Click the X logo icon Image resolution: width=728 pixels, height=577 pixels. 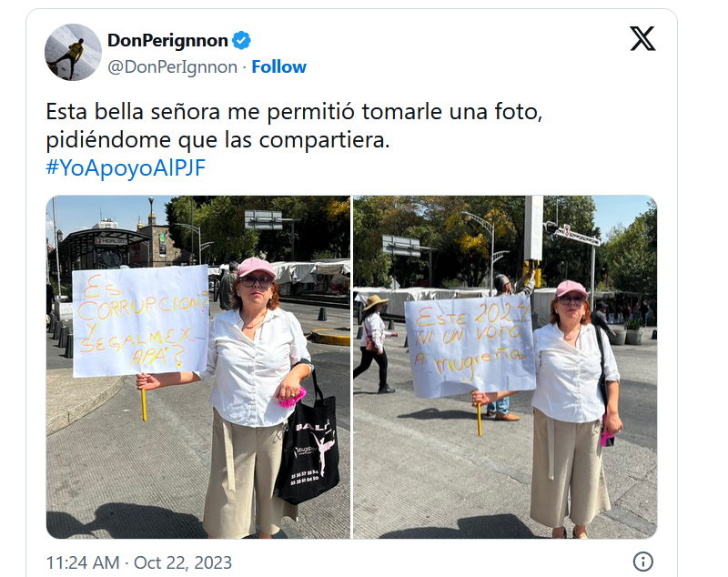pyautogui.click(x=642, y=38)
